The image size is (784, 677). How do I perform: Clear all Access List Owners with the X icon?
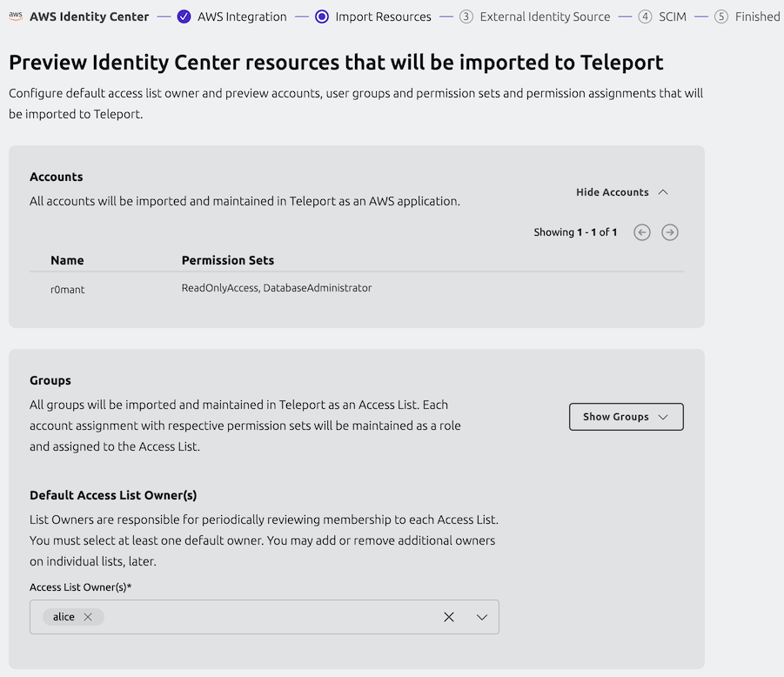[x=449, y=616]
